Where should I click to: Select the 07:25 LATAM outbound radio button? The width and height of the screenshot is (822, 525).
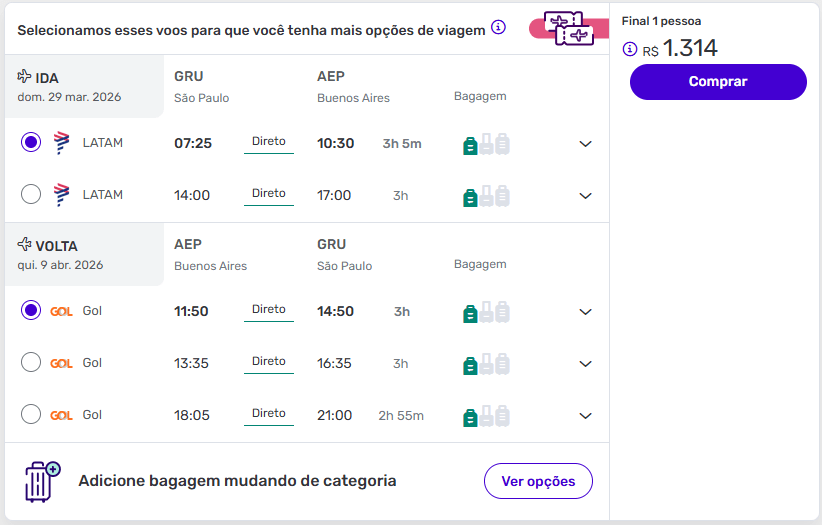[x=31, y=143]
